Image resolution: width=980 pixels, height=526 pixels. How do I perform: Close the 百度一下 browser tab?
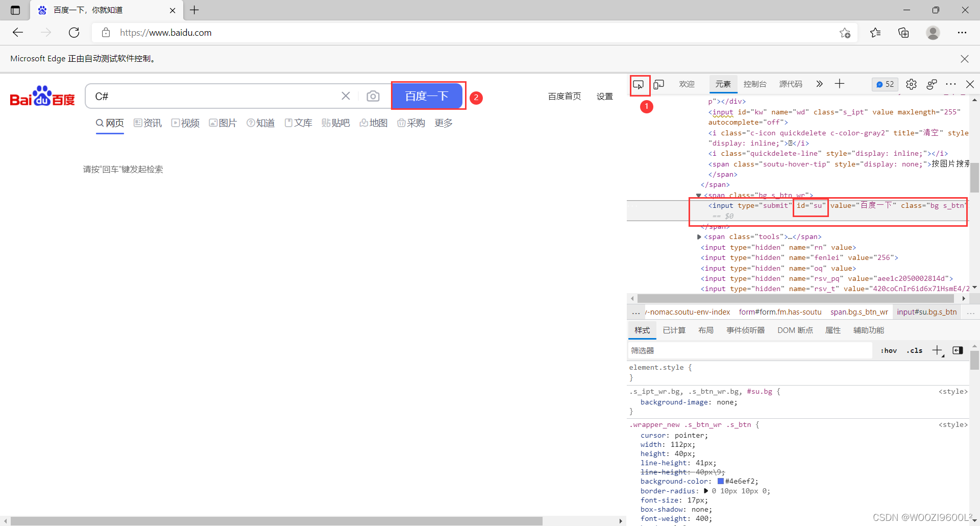tap(173, 10)
